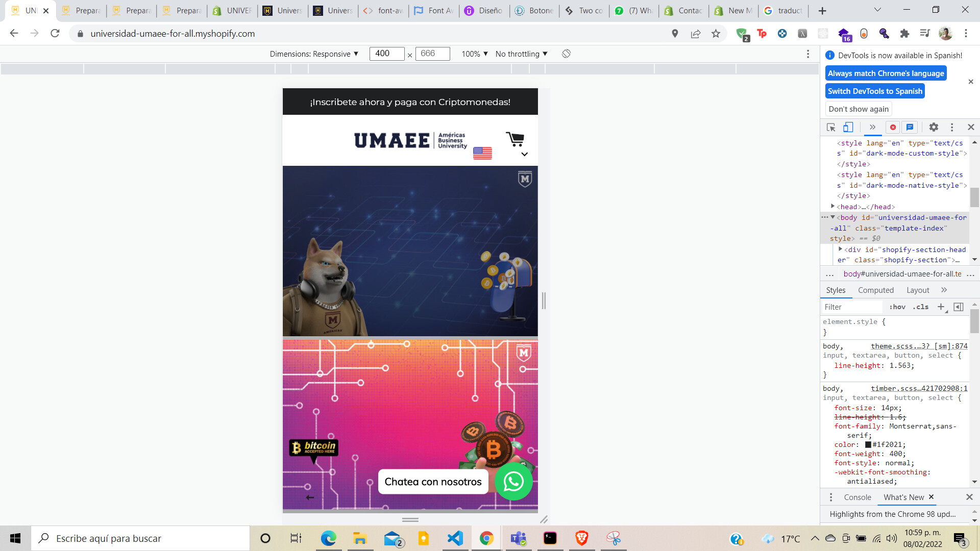Click the #1f2021 color swatch

868,444
